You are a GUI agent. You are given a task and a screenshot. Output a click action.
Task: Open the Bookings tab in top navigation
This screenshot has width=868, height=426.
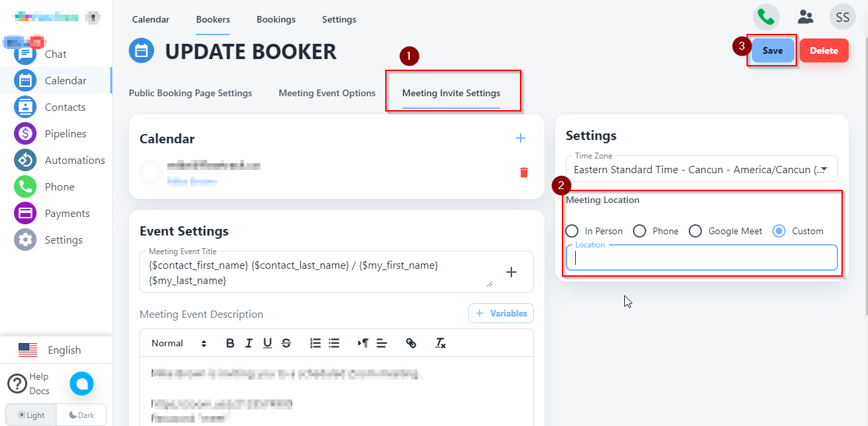click(276, 19)
